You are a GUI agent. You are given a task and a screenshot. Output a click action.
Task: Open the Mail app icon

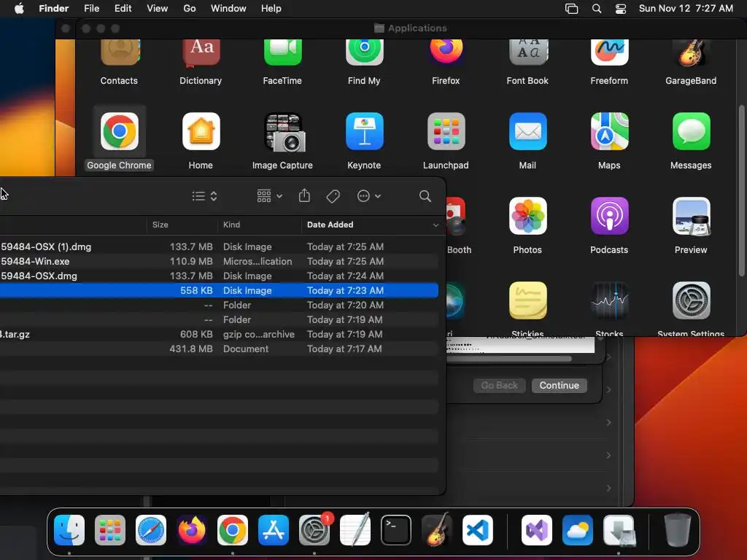coord(528,131)
